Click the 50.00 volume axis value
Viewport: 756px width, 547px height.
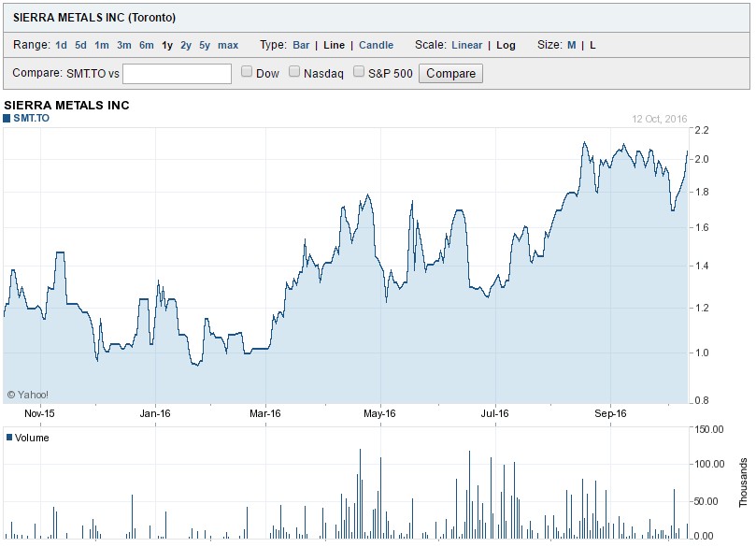(706, 502)
